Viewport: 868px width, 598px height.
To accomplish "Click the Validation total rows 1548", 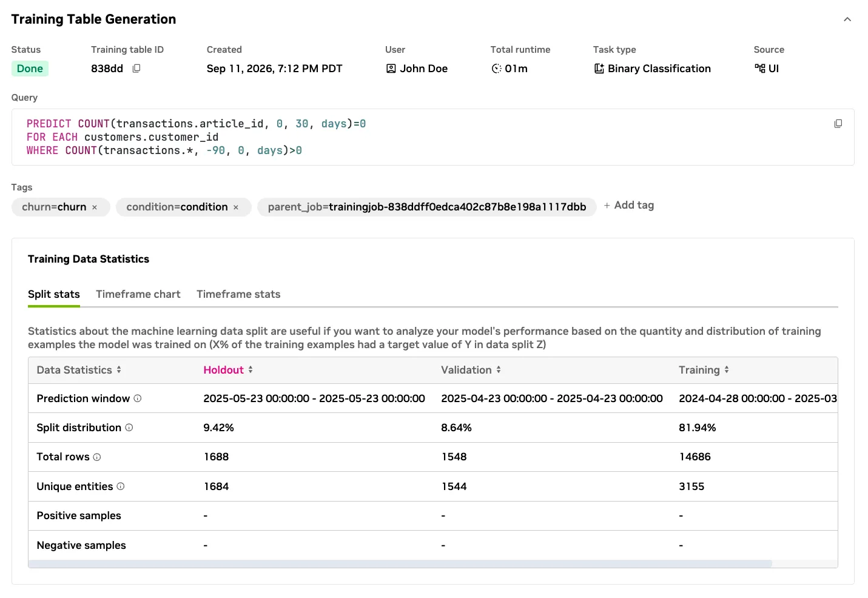I will point(454,457).
